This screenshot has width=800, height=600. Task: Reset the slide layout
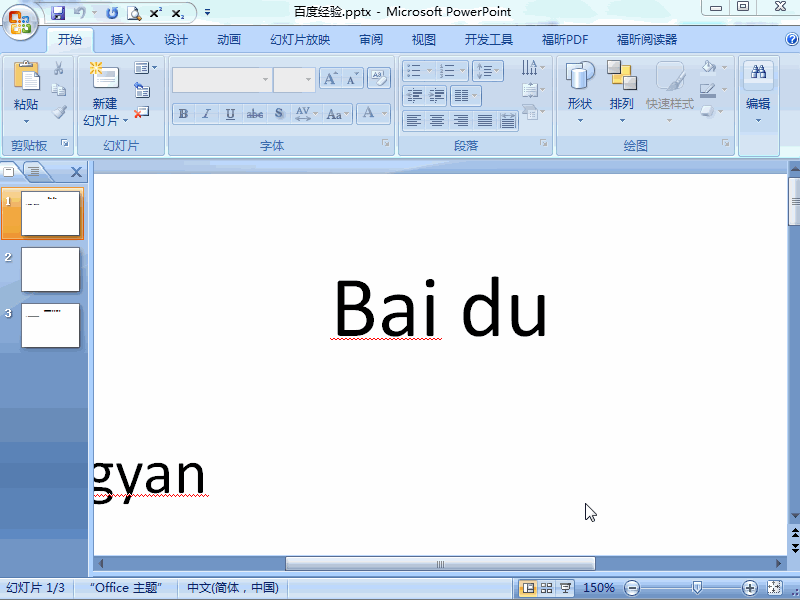pyautogui.click(x=142, y=90)
